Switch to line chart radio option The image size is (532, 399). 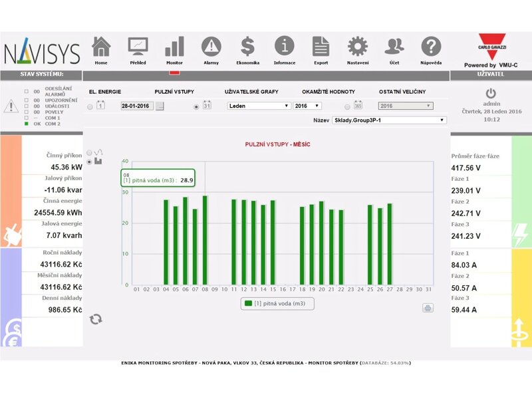pos(90,152)
